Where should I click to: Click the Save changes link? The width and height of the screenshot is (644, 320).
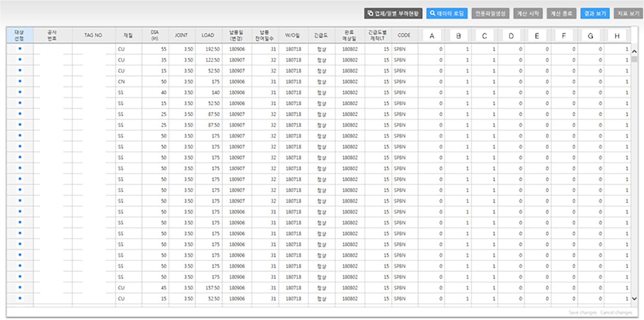coord(583,312)
